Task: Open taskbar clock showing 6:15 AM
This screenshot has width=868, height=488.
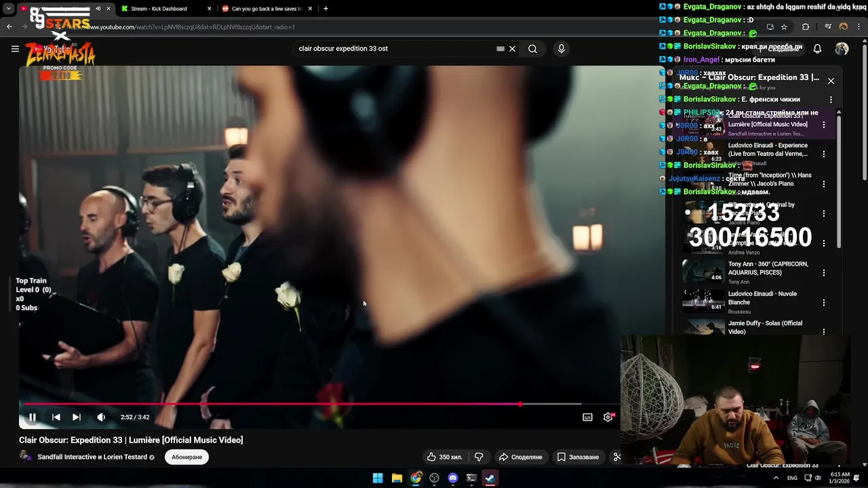Action: click(840, 478)
